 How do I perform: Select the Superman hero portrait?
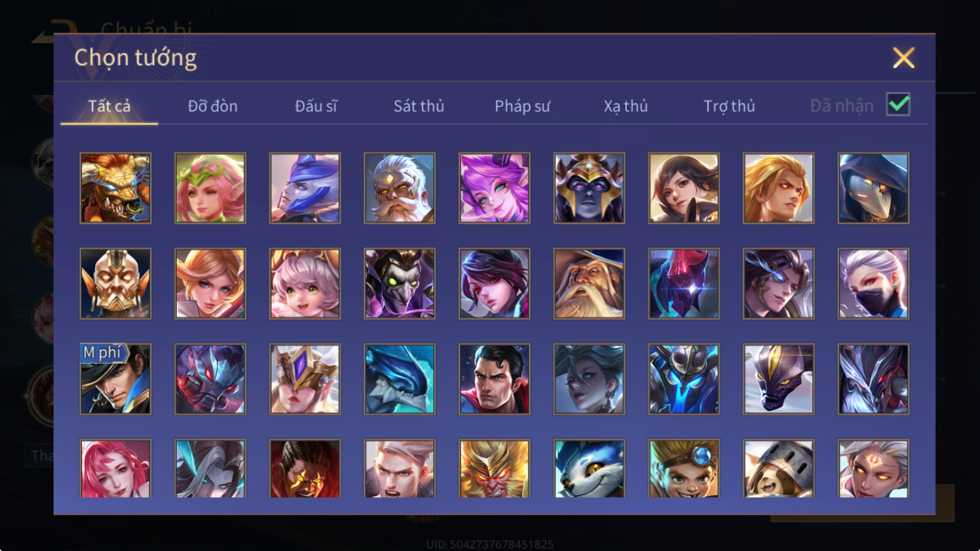pos(494,379)
